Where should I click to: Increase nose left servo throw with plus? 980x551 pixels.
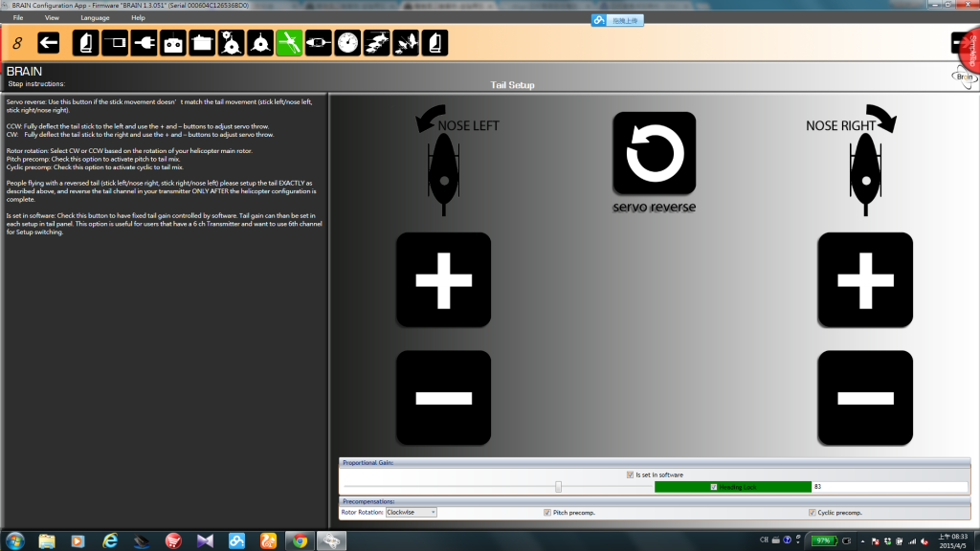[443, 280]
